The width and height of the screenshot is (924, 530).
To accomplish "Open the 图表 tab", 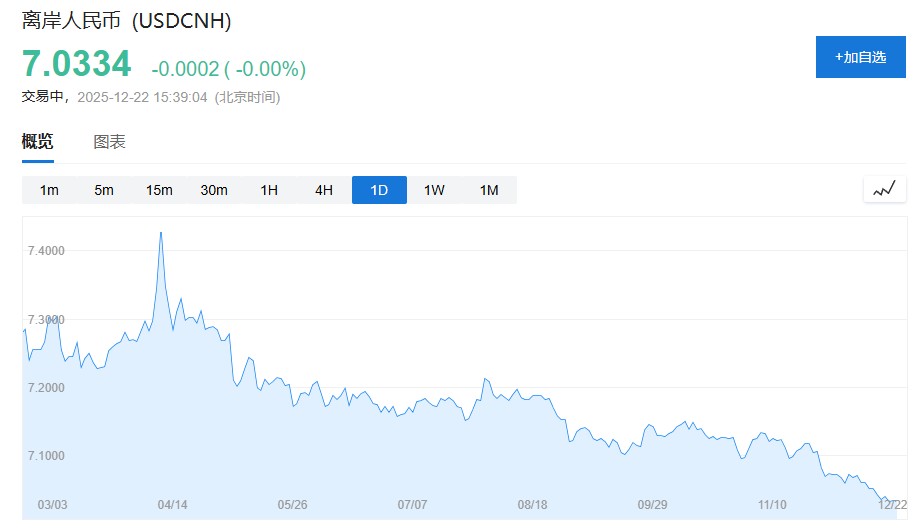I will pyautogui.click(x=110, y=142).
